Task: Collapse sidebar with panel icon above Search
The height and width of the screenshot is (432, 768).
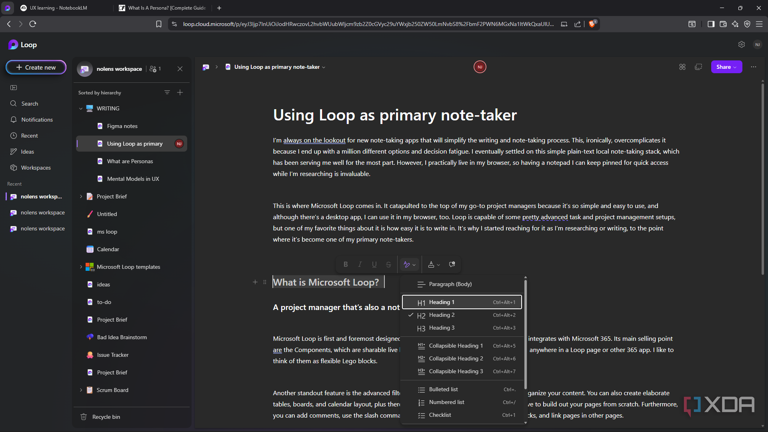Action: point(14,88)
